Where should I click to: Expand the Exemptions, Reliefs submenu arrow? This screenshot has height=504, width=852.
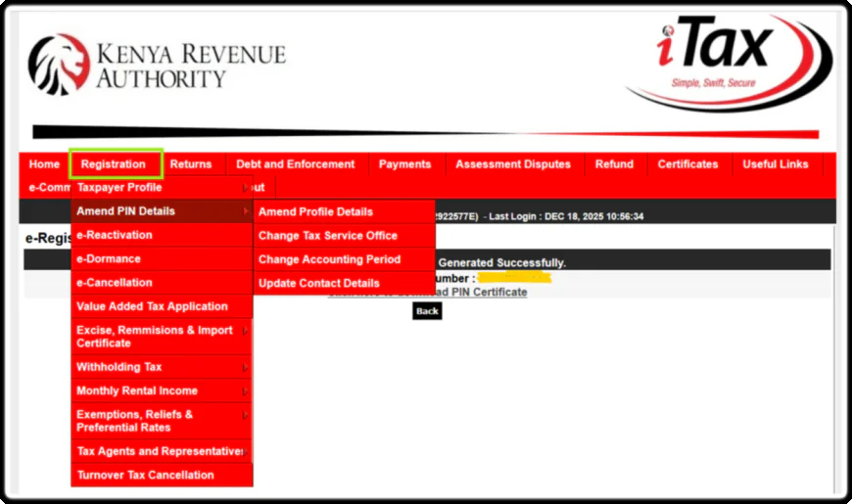(x=245, y=416)
